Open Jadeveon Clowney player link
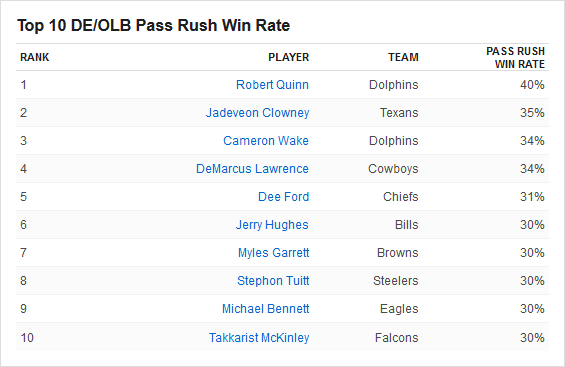Viewport: 565px width, 367px height. coord(257,113)
